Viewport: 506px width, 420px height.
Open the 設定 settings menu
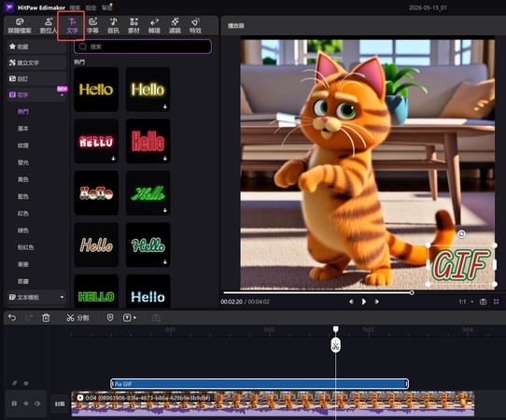click(x=91, y=7)
